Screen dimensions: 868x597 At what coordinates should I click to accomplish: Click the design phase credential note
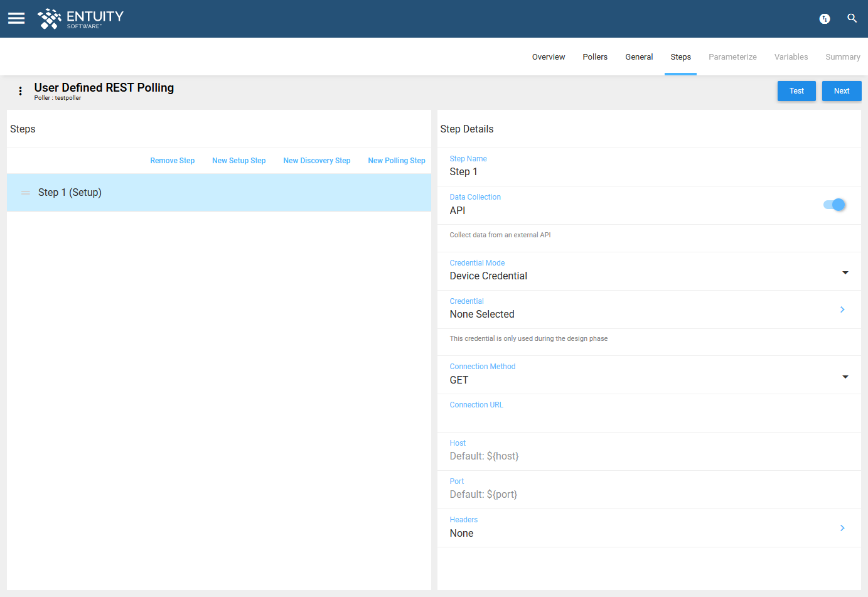tap(528, 338)
